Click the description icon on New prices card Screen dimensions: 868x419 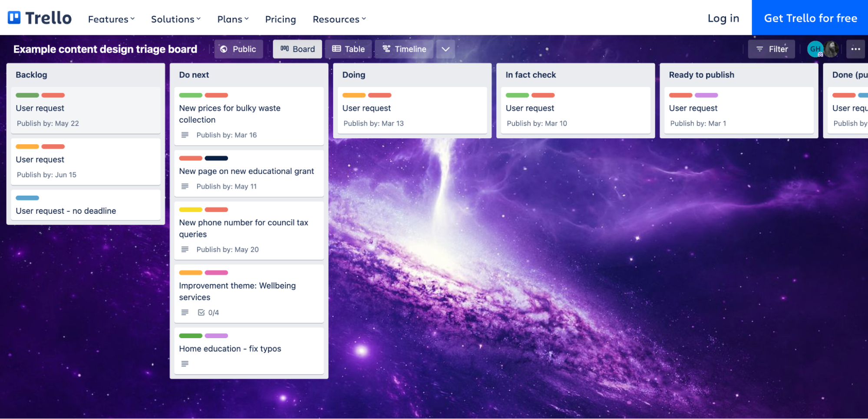click(185, 135)
